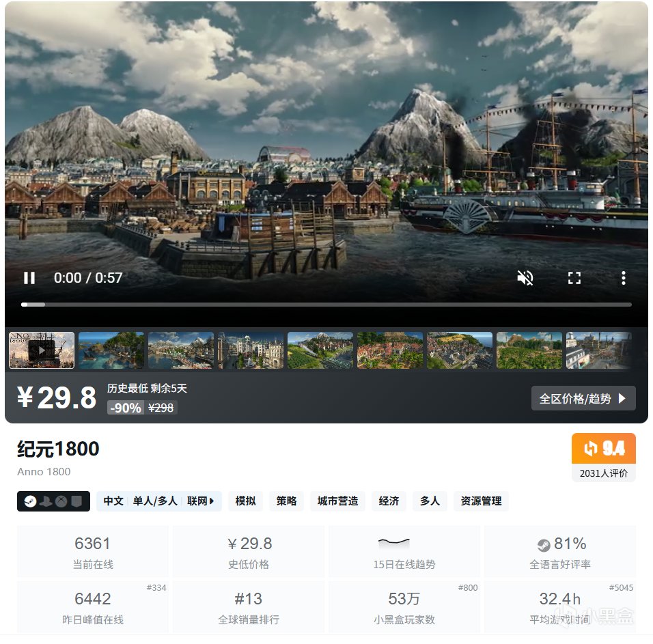Screen dimensions: 653x644
Task: Seek along the video progress bar
Action: pyautogui.click(x=326, y=305)
